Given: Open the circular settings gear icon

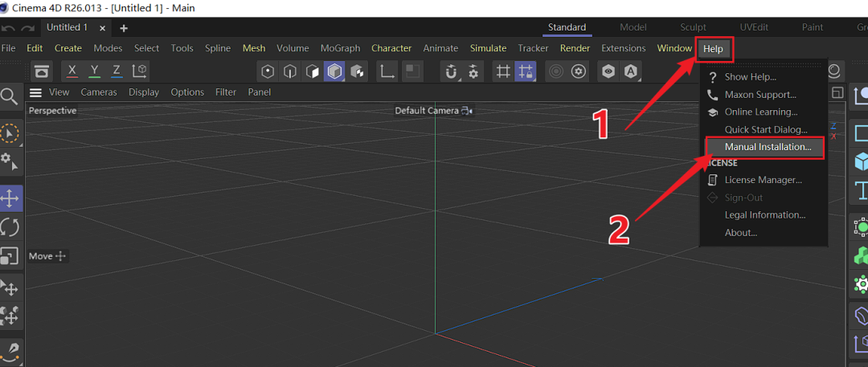Looking at the screenshot, I should coord(579,71).
